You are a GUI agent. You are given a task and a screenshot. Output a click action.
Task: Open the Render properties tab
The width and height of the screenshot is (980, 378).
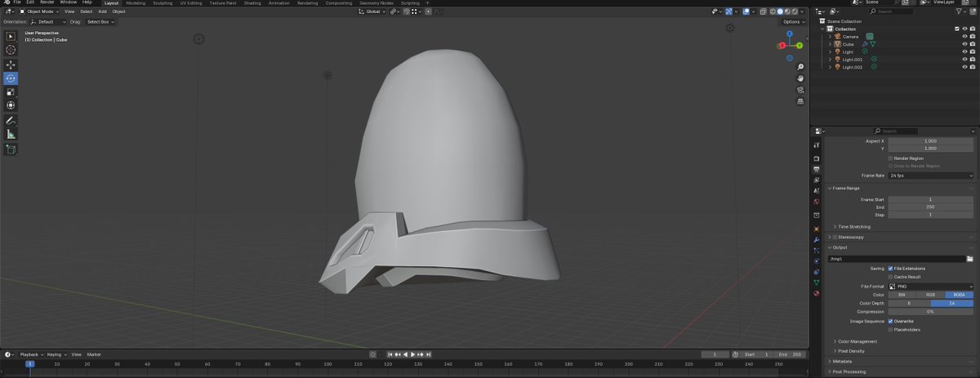point(816,158)
